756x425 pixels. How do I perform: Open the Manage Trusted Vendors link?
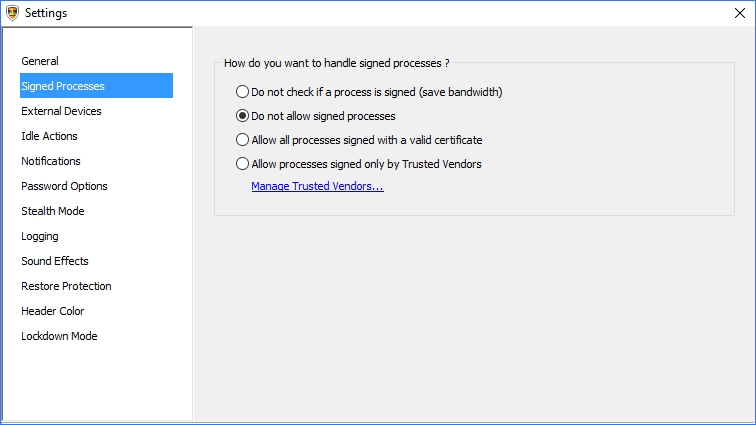317,186
